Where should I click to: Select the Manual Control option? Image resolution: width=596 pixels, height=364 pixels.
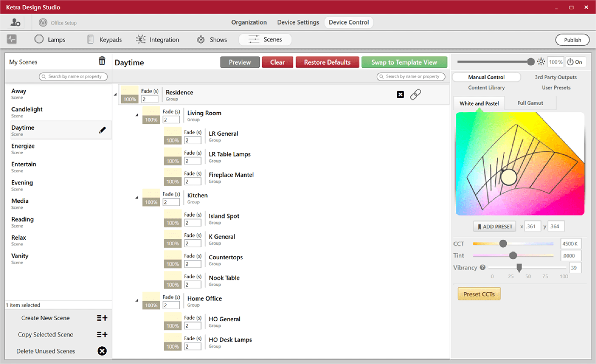click(487, 77)
